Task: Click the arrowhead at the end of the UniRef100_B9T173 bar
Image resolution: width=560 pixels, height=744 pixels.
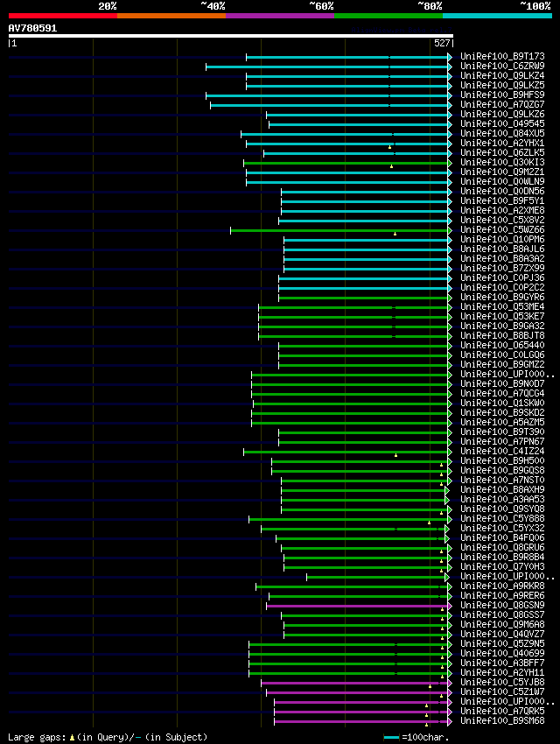Action: click(x=450, y=58)
